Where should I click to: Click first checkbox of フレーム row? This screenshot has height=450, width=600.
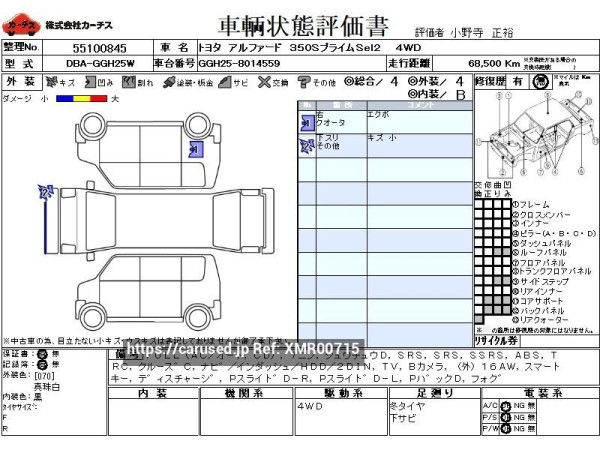479,204
